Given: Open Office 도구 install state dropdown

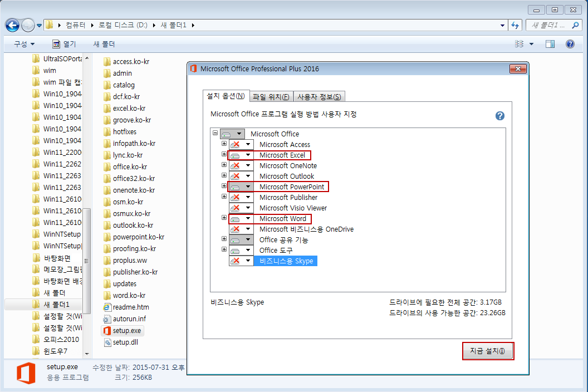Looking at the screenshot, I should tap(242, 250).
